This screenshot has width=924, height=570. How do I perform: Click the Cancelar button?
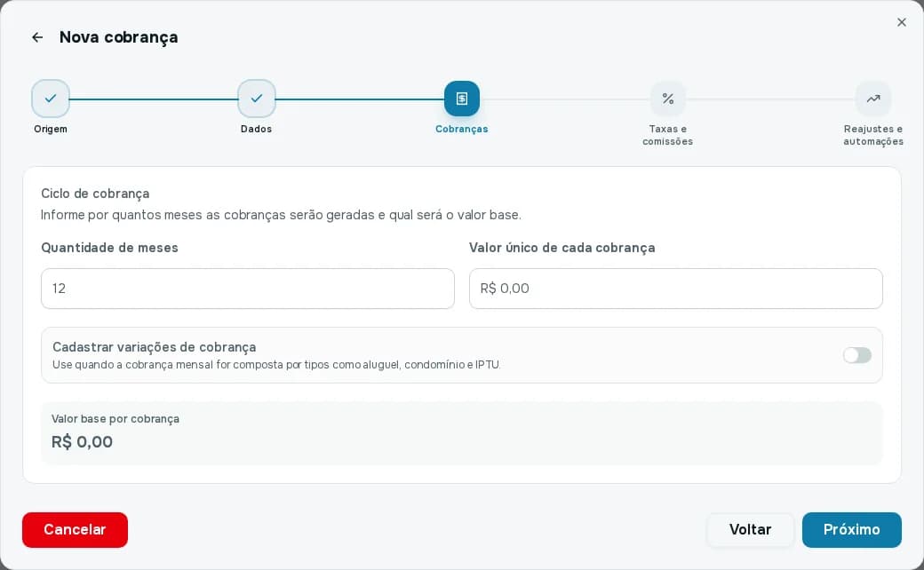pos(75,529)
